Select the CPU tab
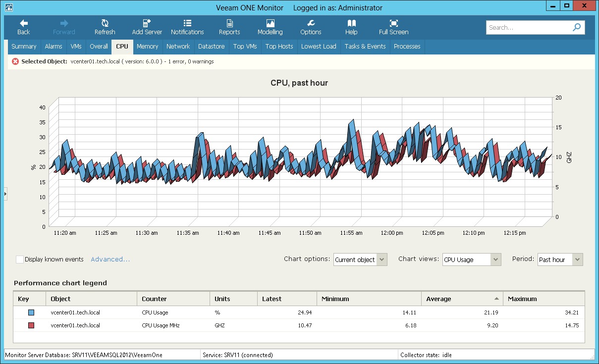The image size is (599, 364). [122, 47]
